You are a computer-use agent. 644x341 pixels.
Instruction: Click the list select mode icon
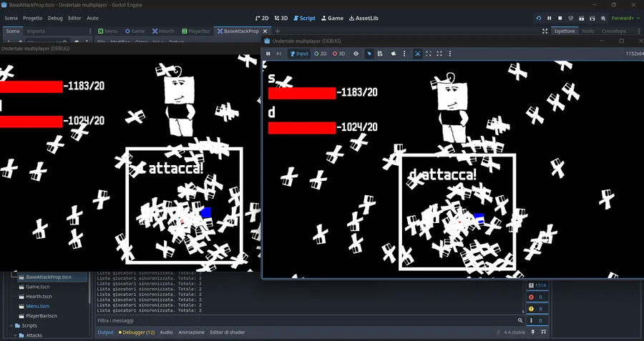(380, 54)
